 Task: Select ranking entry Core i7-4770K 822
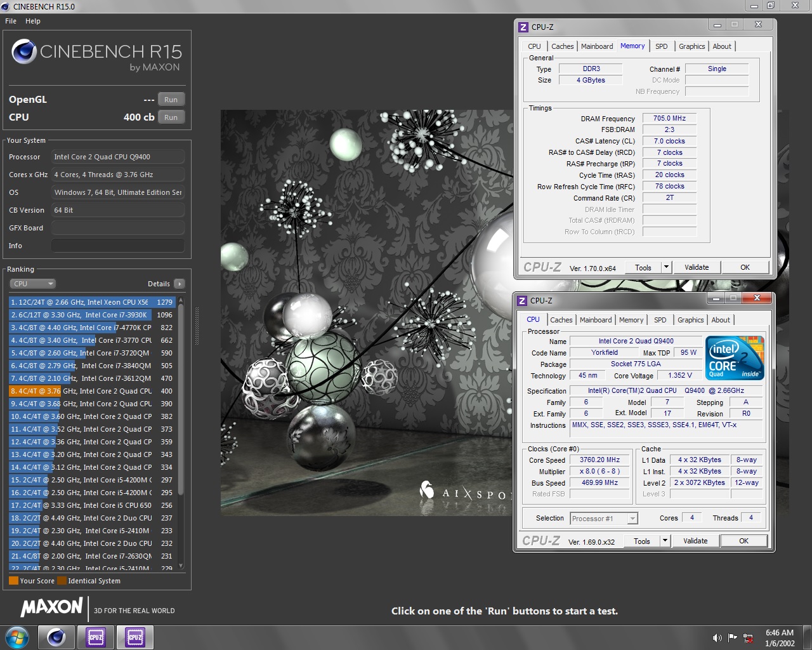[x=91, y=328]
